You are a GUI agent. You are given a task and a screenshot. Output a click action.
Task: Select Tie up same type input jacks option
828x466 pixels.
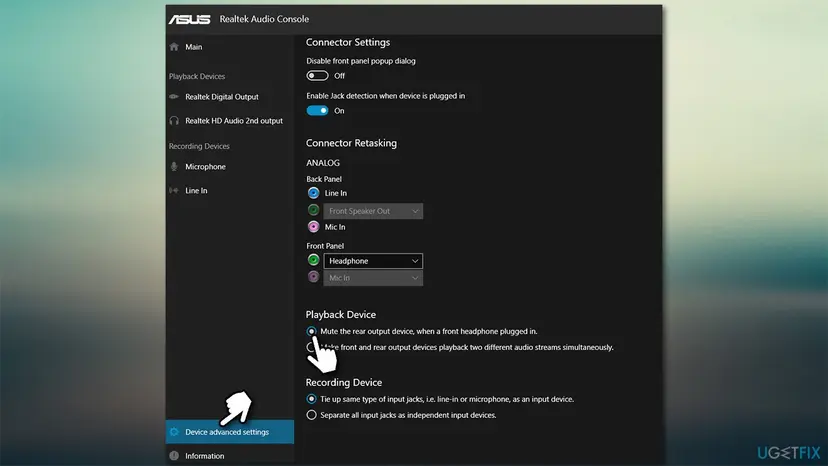[x=312, y=399]
